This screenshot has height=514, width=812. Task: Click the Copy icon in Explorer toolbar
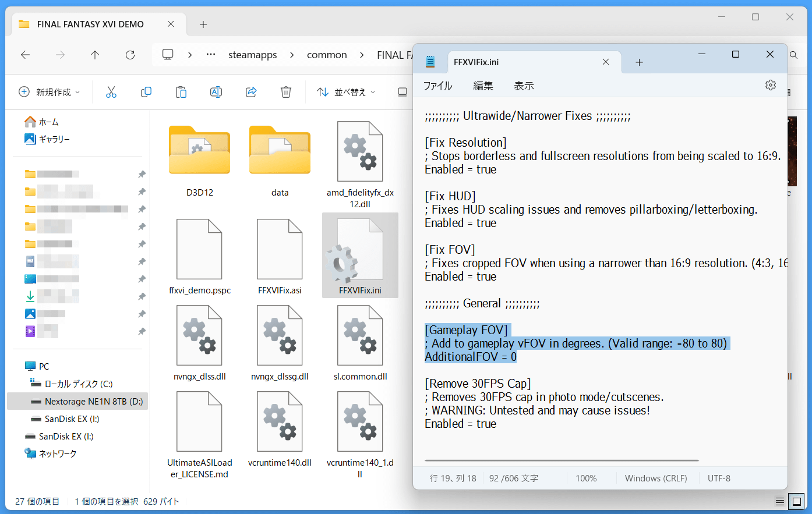point(146,92)
